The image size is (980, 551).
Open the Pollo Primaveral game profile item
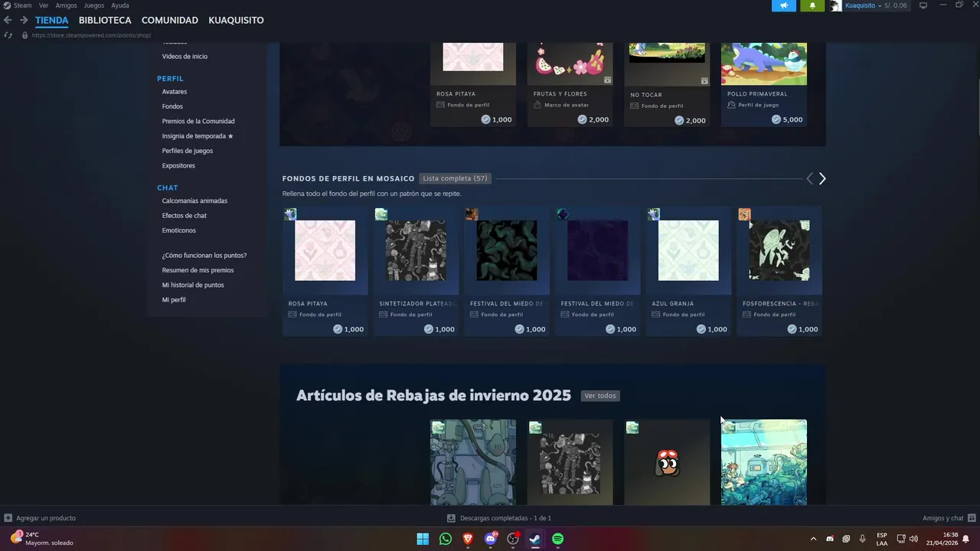(x=764, y=84)
